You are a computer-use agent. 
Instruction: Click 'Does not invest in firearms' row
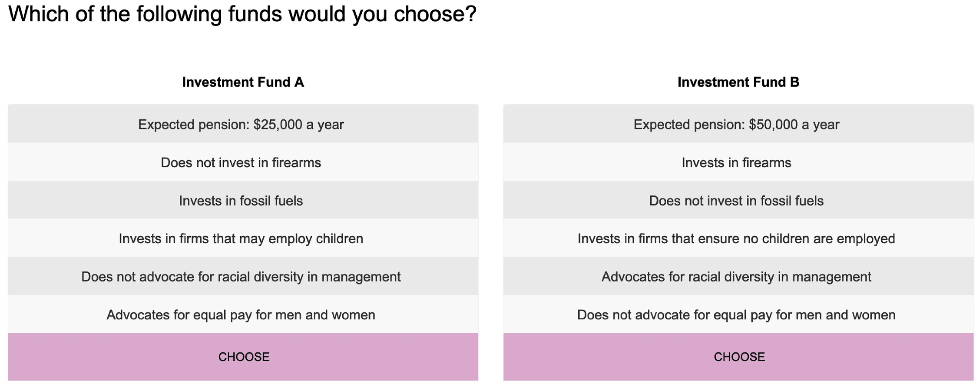point(243,162)
